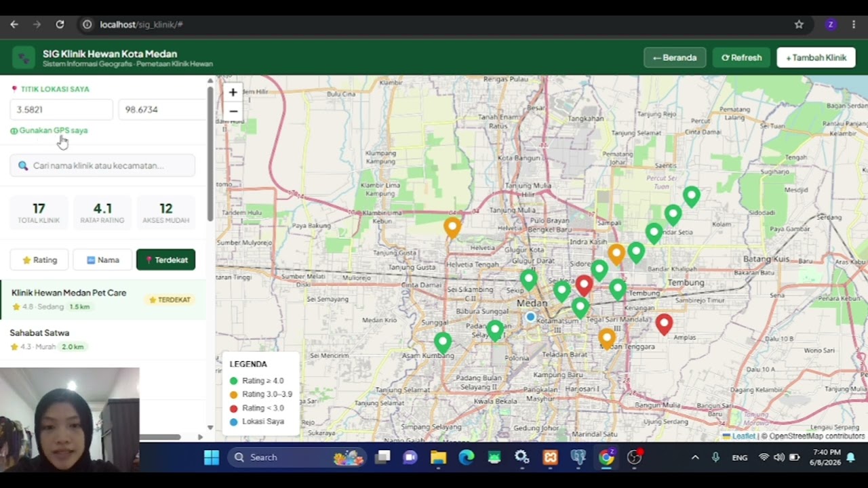
Task: Click the paw logo icon in header
Action: tap(24, 58)
